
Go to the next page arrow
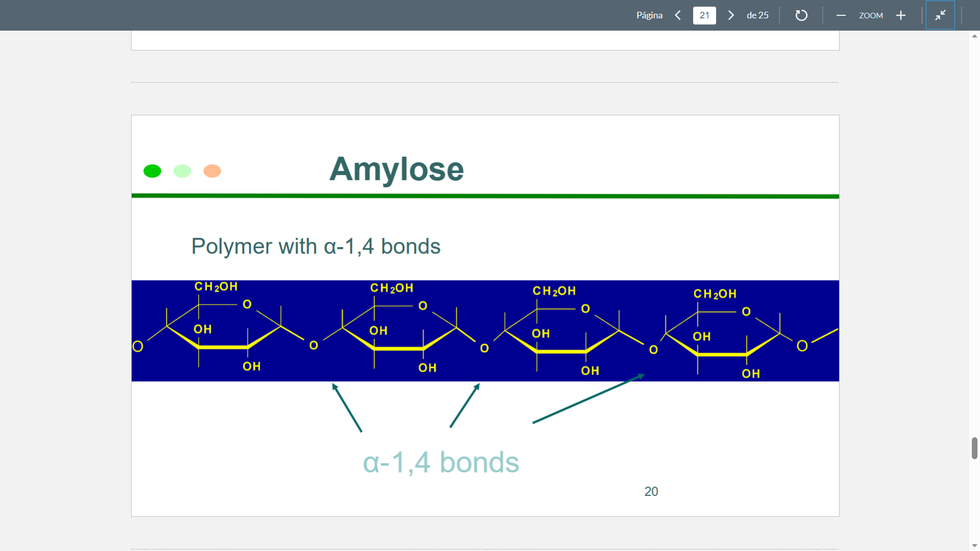(731, 15)
